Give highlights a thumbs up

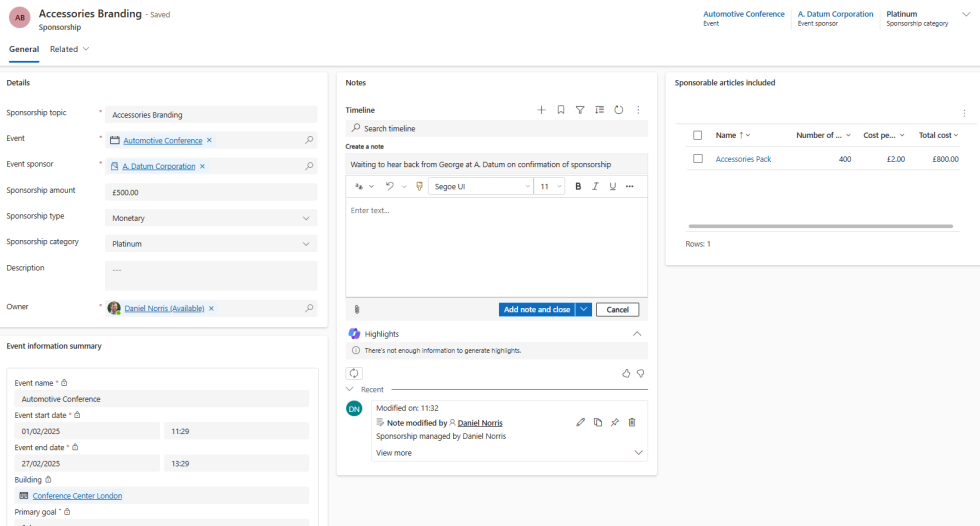(626, 373)
